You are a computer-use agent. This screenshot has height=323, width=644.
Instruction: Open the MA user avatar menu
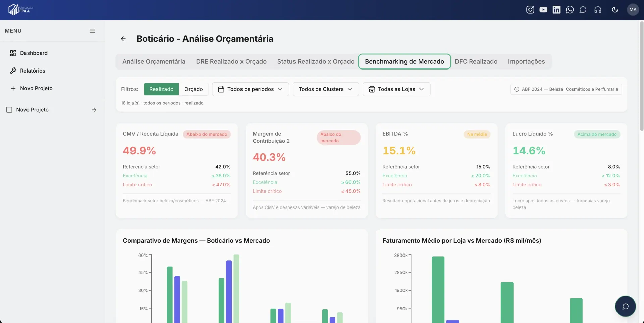pos(633,10)
